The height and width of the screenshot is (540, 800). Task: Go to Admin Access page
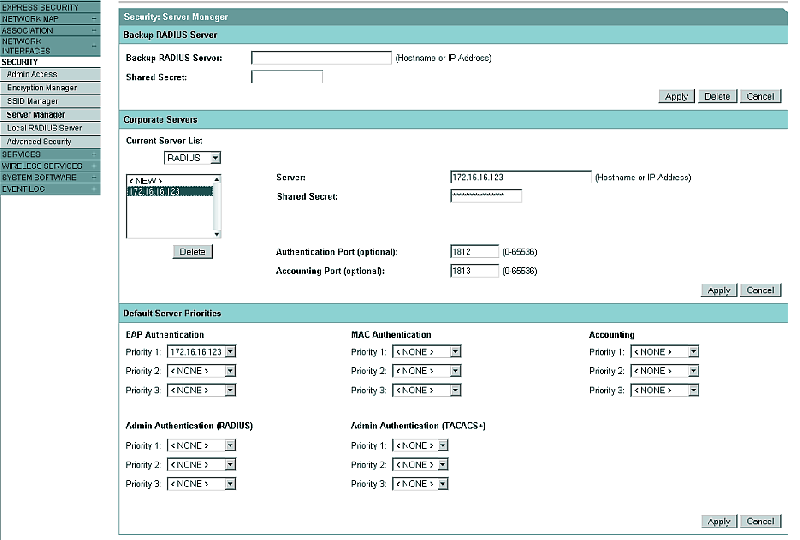point(50,75)
